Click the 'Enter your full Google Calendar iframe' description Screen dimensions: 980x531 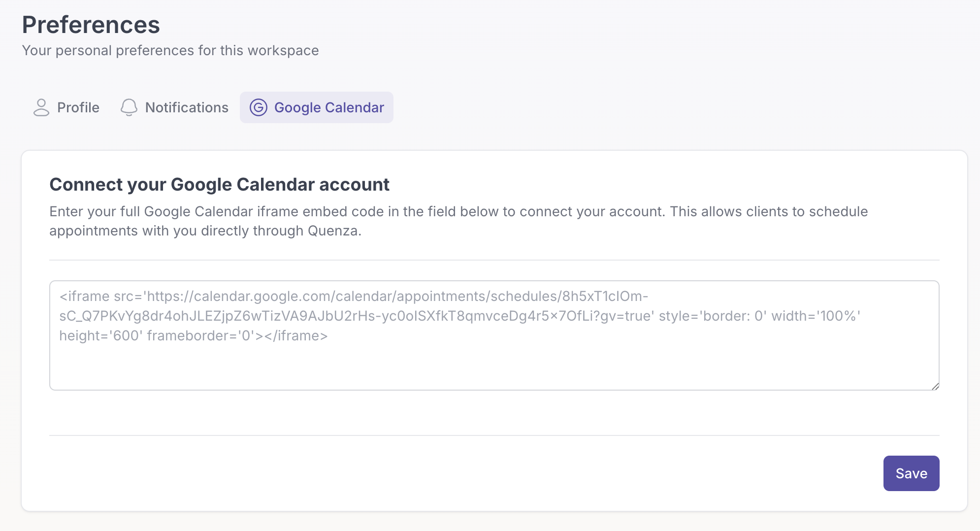(458, 221)
